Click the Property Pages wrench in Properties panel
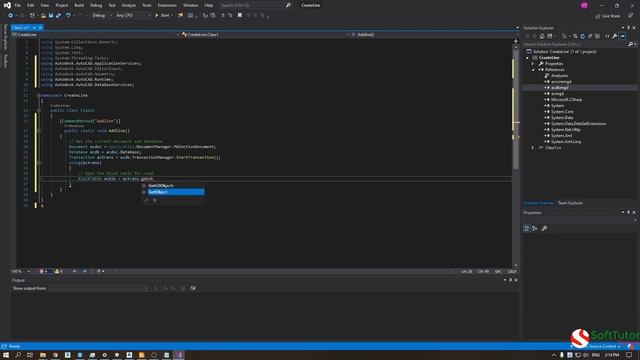640x360 pixels. [544, 229]
